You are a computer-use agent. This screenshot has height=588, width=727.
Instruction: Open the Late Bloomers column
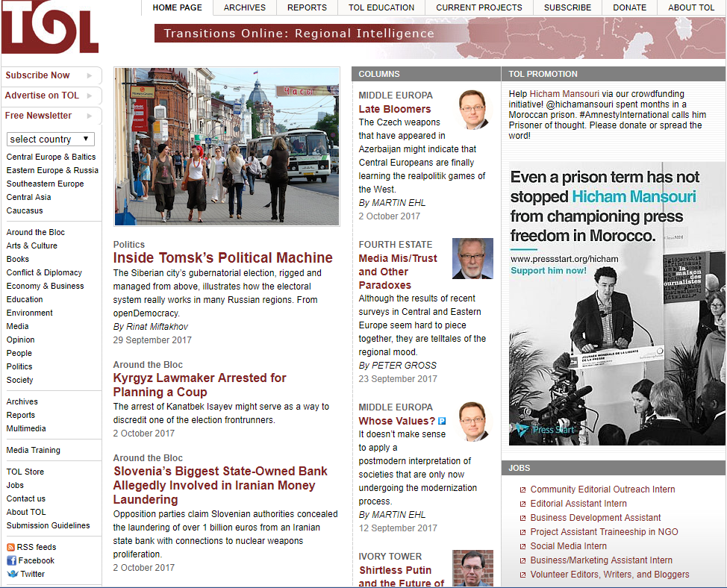click(x=395, y=110)
